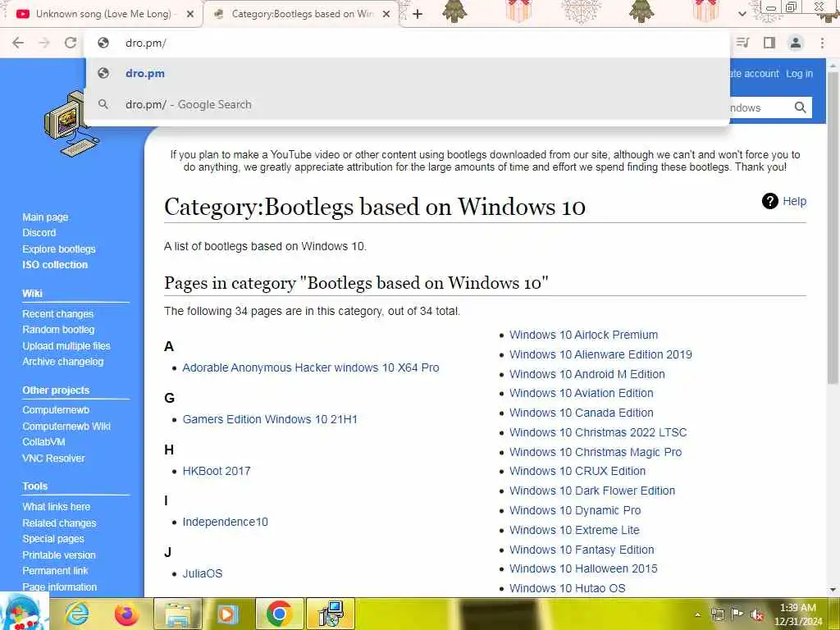Viewport: 840px width, 630px height.
Task: Open Permanent link in sidebar
Action: point(55,571)
